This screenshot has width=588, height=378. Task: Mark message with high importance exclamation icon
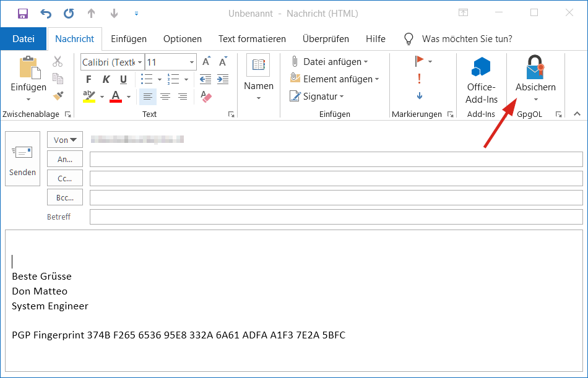tap(419, 79)
